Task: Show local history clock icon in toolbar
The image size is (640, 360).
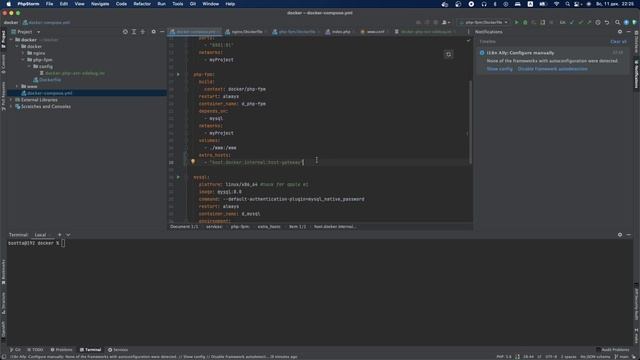Action: click(x=598, y=22)
